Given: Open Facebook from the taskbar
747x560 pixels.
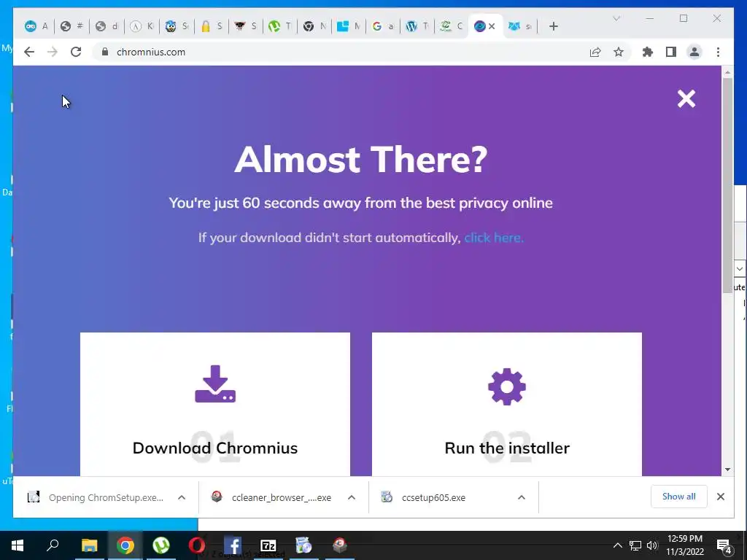Looking at the screenshot, I should [233, 545].
